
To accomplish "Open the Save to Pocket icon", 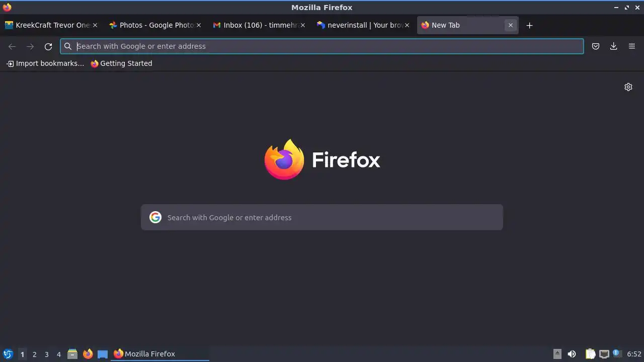I will (x=596, y=46).
